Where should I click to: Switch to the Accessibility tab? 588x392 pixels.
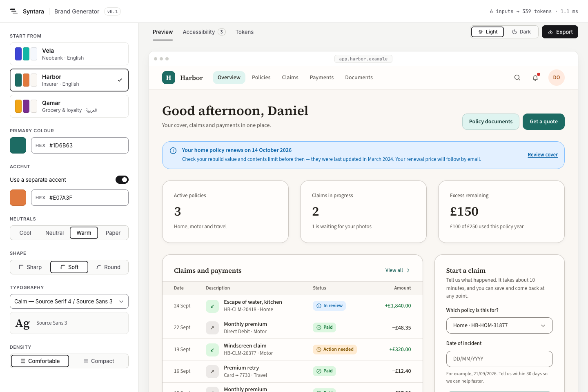point(204,32)
